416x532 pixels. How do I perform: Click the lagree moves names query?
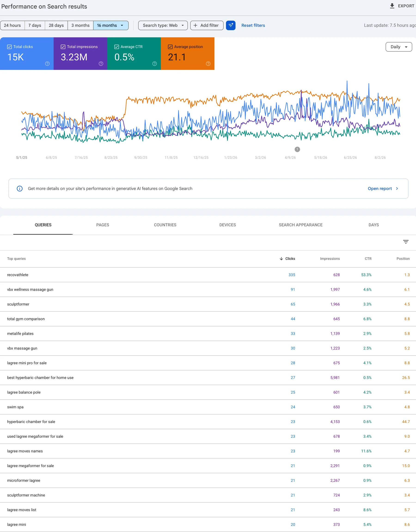pyautogui.click(x=25, y=451)
